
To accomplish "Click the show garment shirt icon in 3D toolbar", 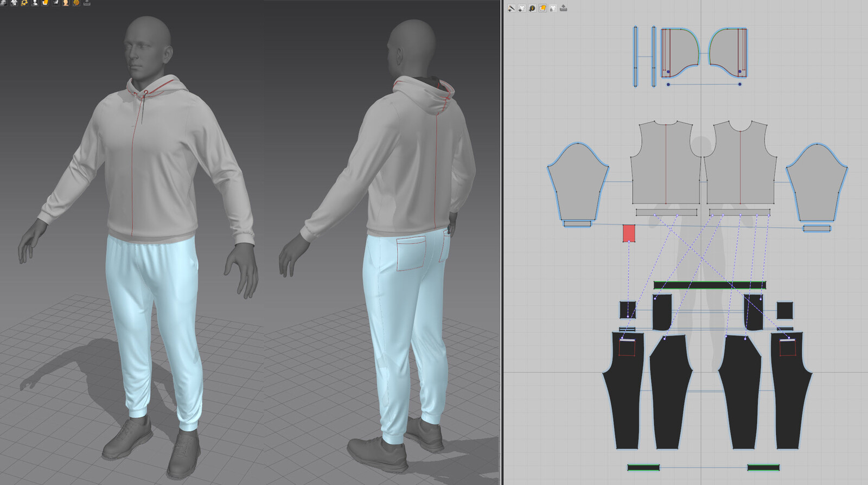I will (x=14, y=3).
